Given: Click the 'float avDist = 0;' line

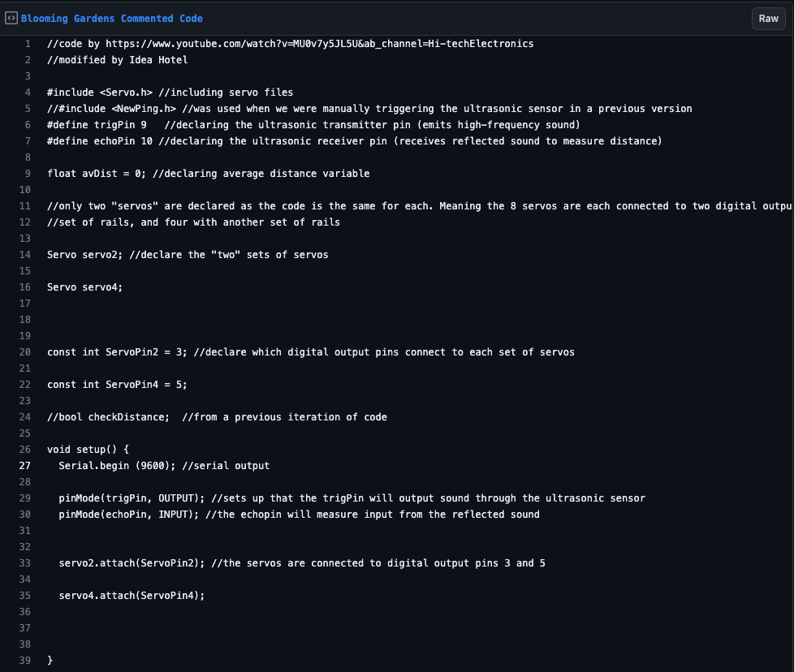Looking at the screenshot, I should coord(208,174).
